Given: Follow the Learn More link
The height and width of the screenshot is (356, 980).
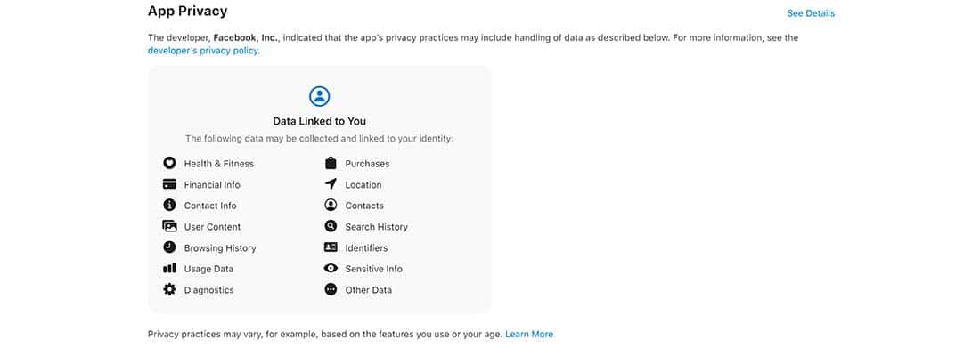Looking at the screenshot, I should pos(529,334).
